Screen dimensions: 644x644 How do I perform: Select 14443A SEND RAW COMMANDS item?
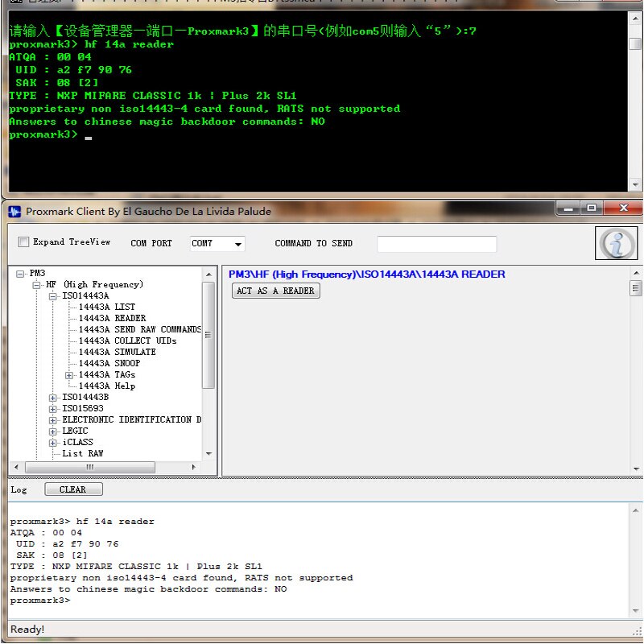[x=139, y=329]
